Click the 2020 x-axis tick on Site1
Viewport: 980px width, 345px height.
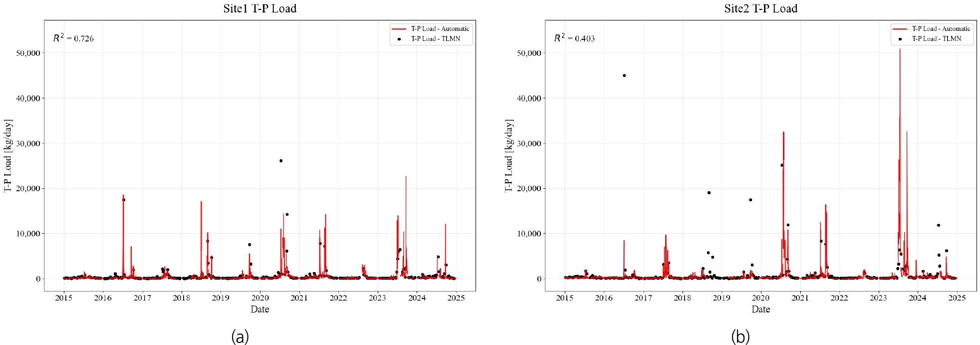[260, 298]
